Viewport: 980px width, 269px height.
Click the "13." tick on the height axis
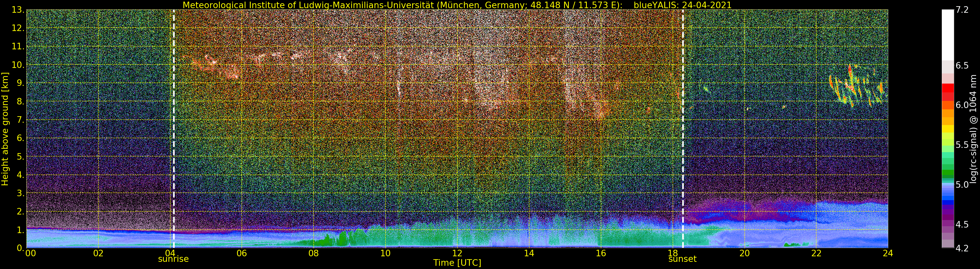point(18,10)
